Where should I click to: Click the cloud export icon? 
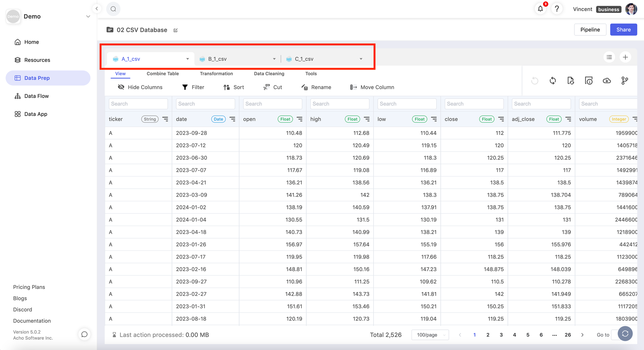pyautogui.click(x=607, y=81)
